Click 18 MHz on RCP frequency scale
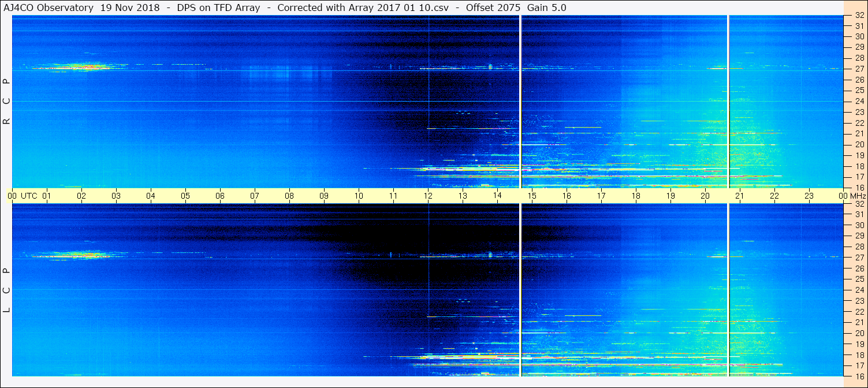The width and height of the screenshot is (868, 388). [859, 166]
